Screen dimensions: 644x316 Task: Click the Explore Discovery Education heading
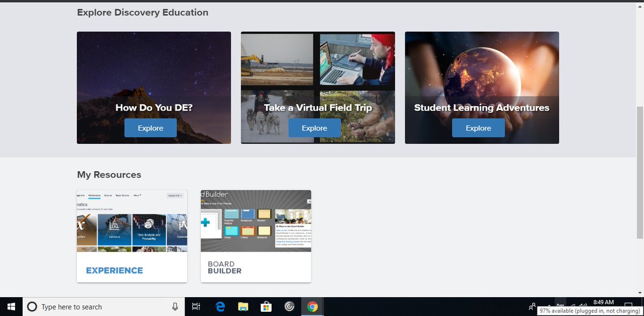pyautogui.click(x=143, y=12)
